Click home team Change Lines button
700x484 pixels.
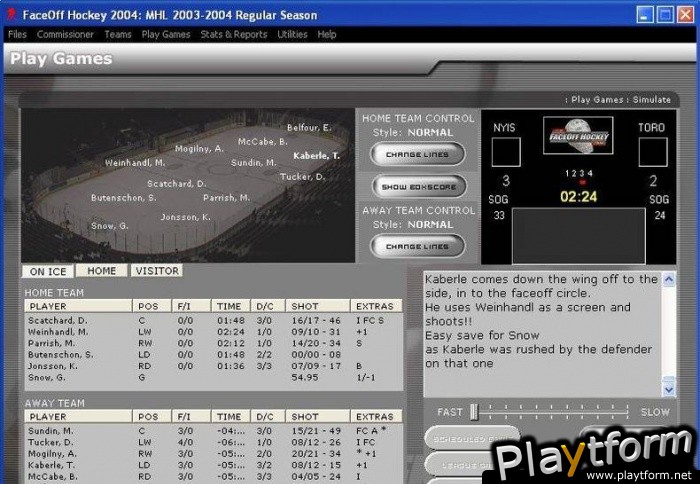click(x=417, y=154)
